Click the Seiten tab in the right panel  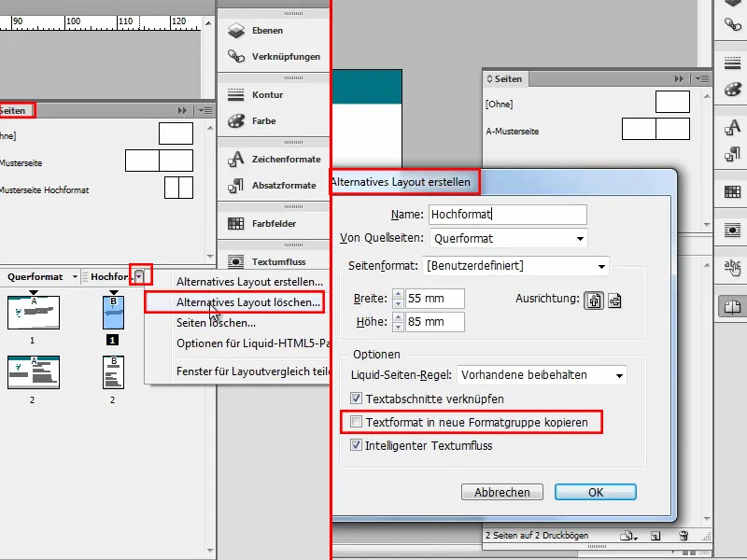504,79
